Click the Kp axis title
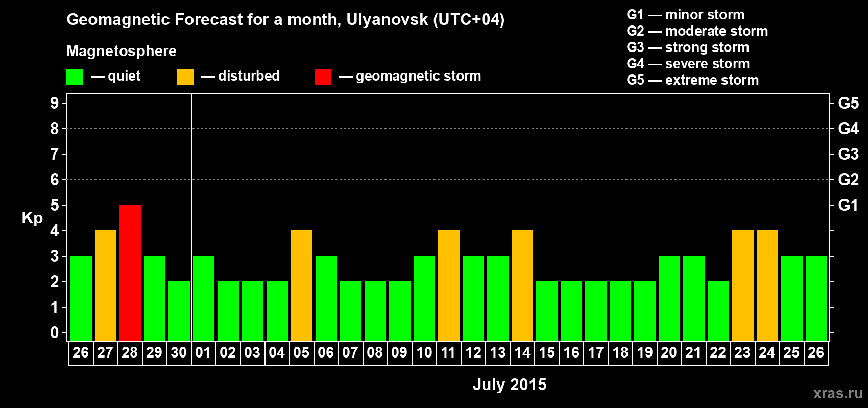 click(32, 218)
